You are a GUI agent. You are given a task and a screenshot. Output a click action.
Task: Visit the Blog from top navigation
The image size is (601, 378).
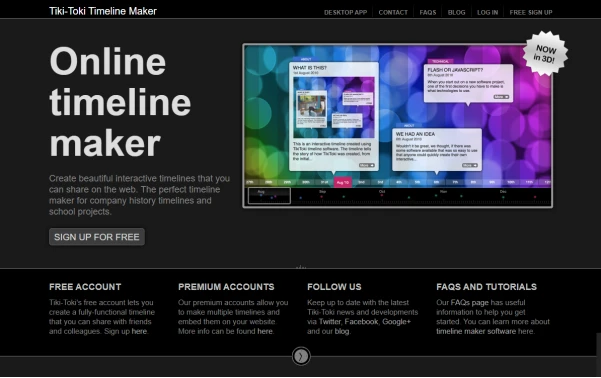point(456,12)
